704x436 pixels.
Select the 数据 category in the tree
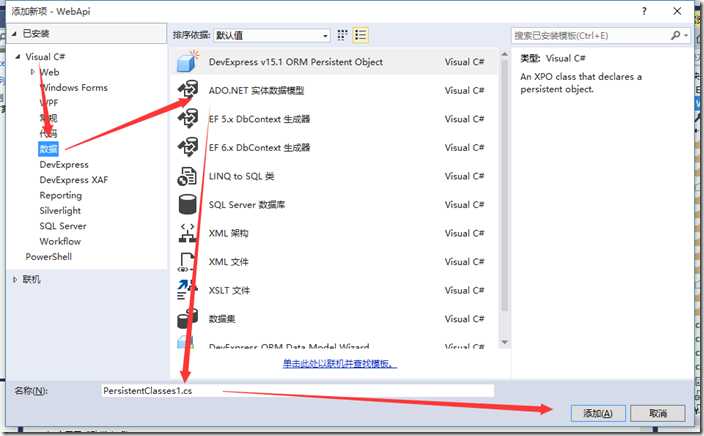tap(48, 149)
